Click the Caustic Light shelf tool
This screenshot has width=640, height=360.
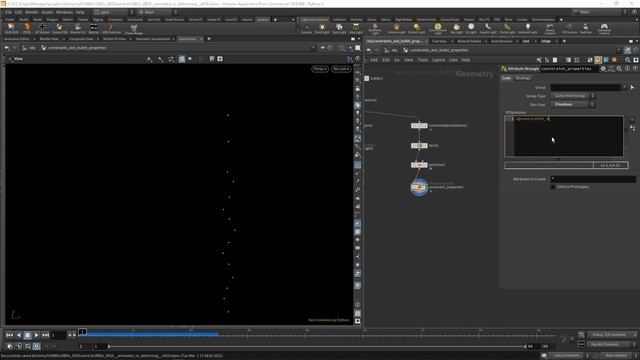pyautogui.click(x=488, y=29)
